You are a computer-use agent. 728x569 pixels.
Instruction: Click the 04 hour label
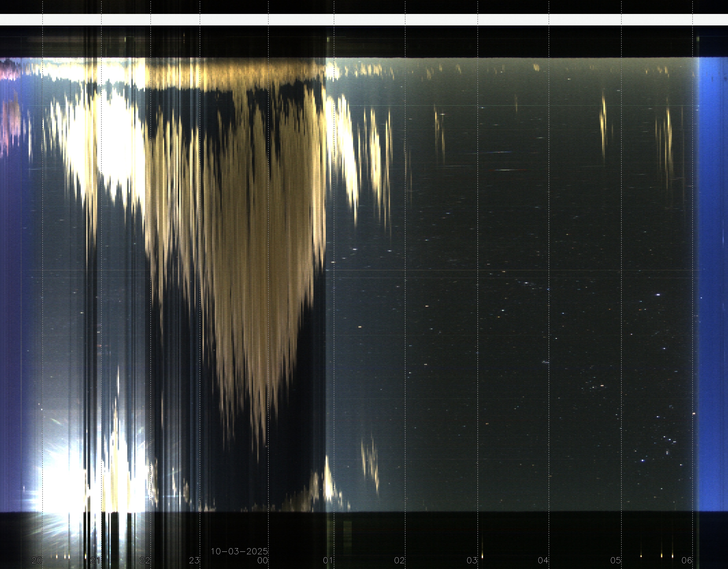543,560
